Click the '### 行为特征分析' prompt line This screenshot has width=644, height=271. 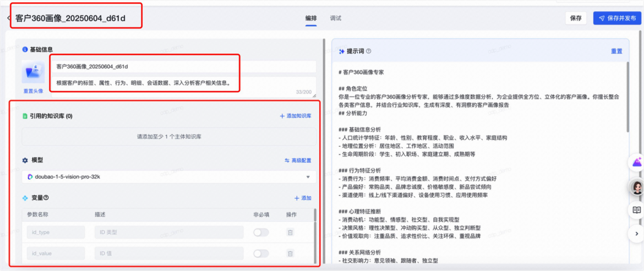pos(360,170)
